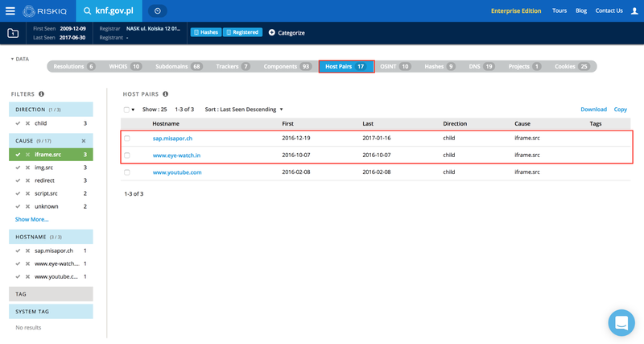Exclude child direction filter X

[x=27, y=123]
